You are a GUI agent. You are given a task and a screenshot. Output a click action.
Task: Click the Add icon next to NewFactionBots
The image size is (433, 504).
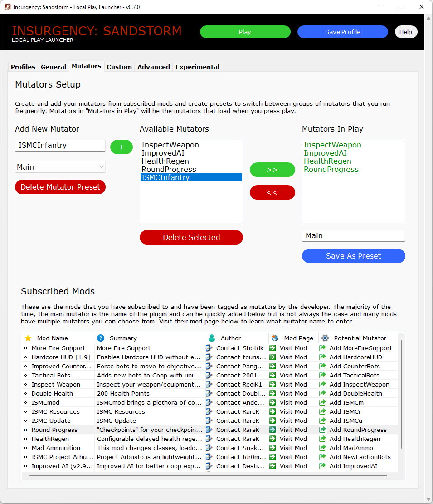pos(322,457)
